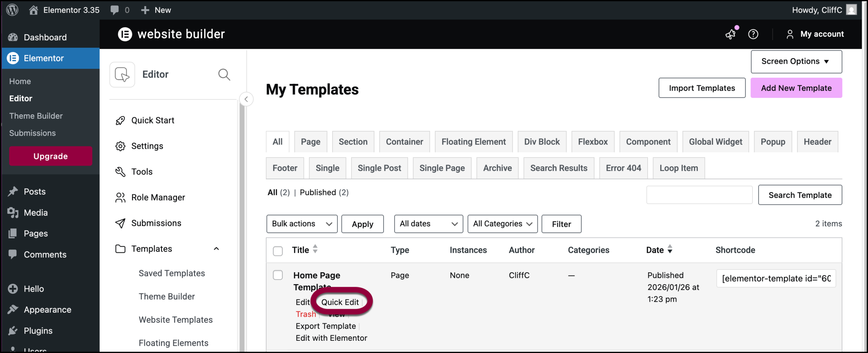Viewport: 868px width, 353px height.
Task: Open the Bulk actions dropdown
Action: point(301,224)
